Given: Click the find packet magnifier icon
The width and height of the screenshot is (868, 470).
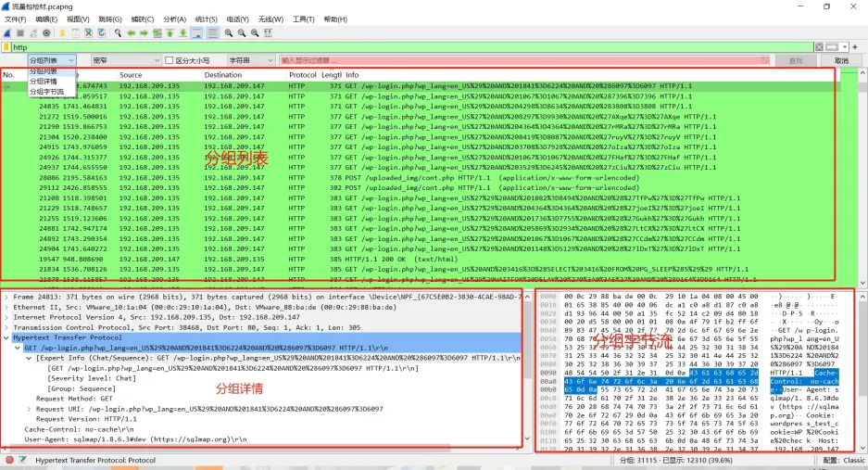Looking at the screenshot, I should [118, 33].
